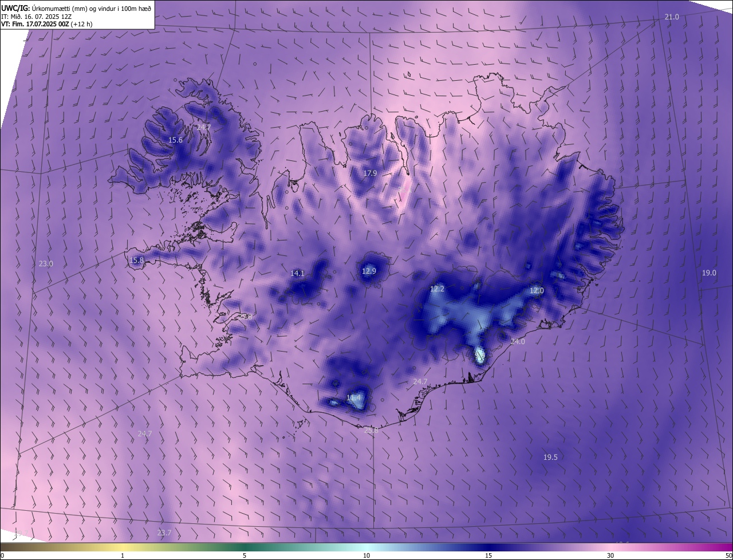Select the 19.5 value label
This screenshot has height=560, width=733.
point(550,457)
